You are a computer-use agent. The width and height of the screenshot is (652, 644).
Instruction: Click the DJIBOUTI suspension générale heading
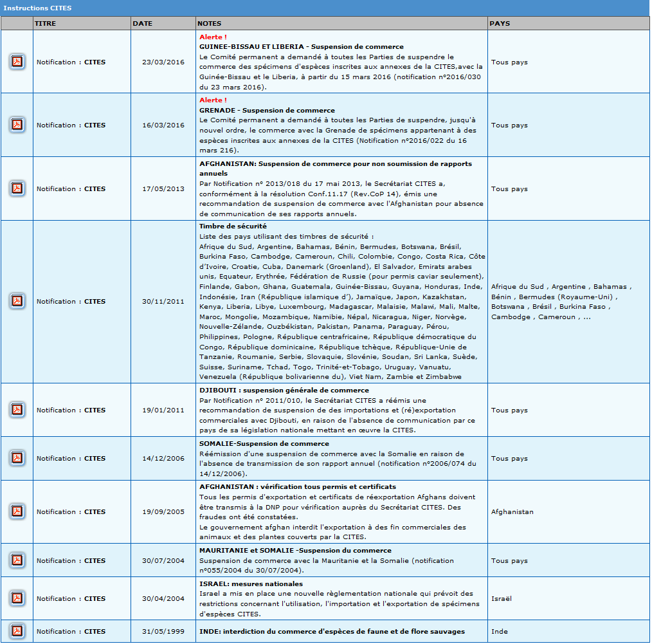pyautogui.click(x=284, y=391)
